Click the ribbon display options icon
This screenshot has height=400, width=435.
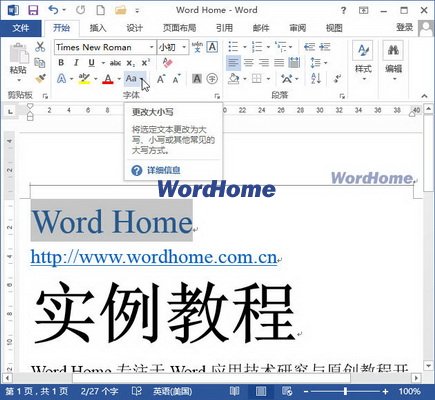(x=363, y=10)
